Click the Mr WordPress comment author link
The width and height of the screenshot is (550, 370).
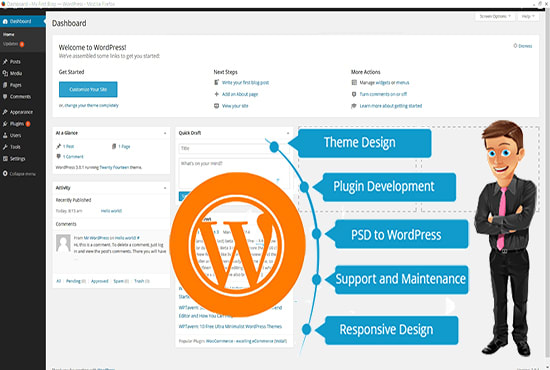coord(96,238)
